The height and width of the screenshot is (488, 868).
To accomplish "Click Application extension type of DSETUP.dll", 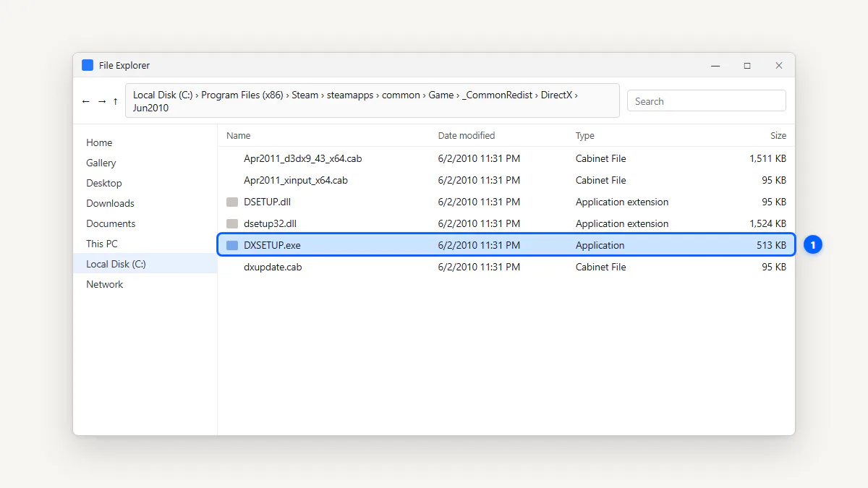I will [x=622, y=202].
